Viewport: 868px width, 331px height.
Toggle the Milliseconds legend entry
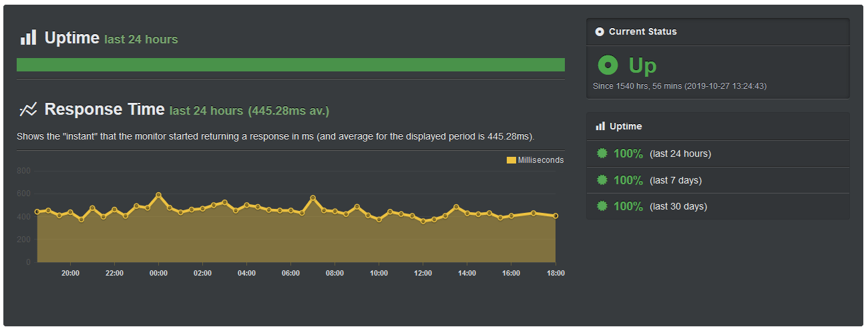535,160
